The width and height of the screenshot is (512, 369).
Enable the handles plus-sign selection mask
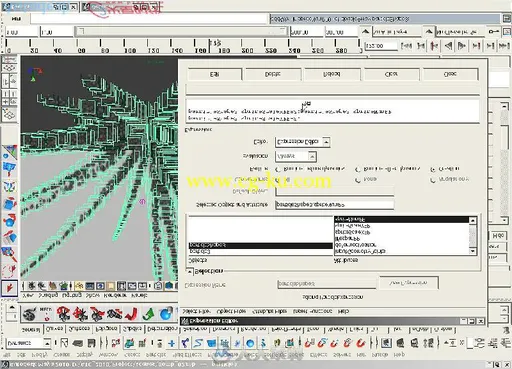(171, 343)
